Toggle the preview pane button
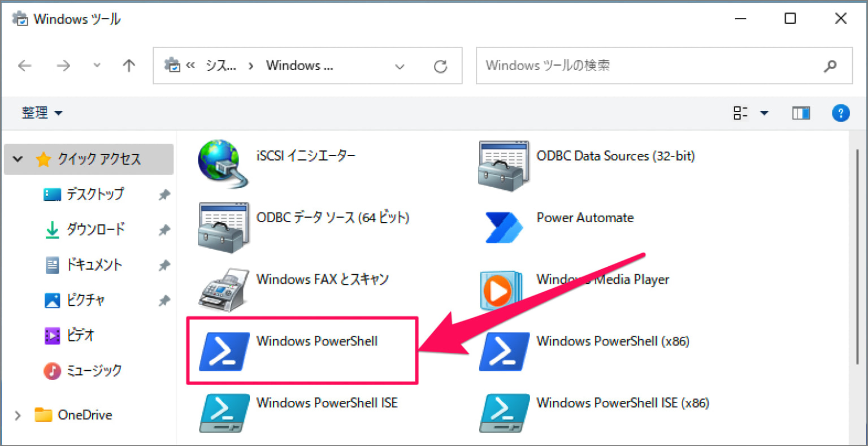The width and height of the screenshot is (868, 446). [801, 113]
